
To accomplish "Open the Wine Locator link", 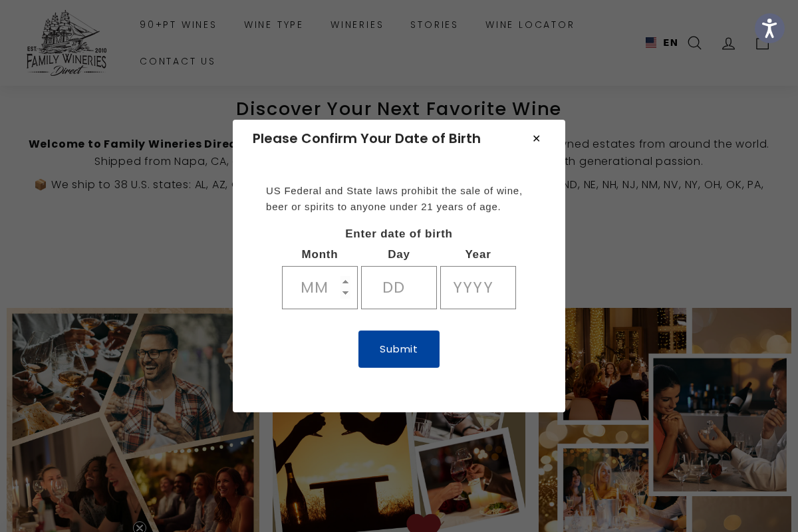I will pyautogui.click(x=530, y=25).
